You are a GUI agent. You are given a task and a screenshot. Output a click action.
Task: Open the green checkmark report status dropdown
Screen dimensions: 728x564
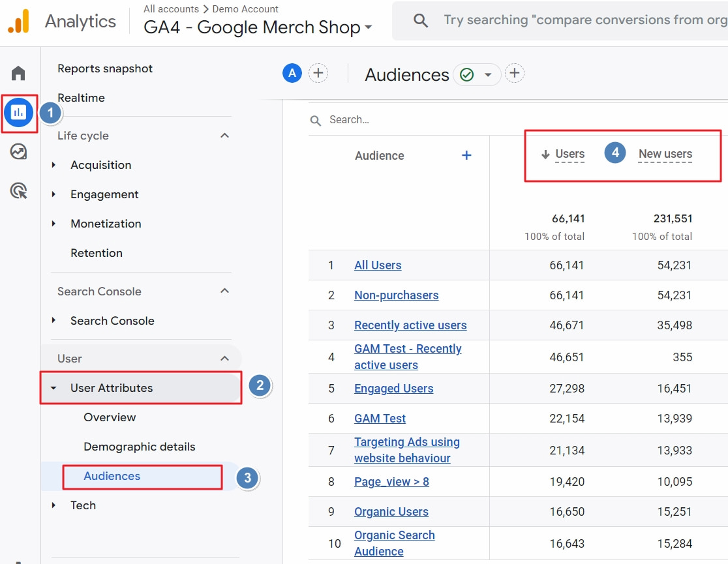tap(478, 75)
